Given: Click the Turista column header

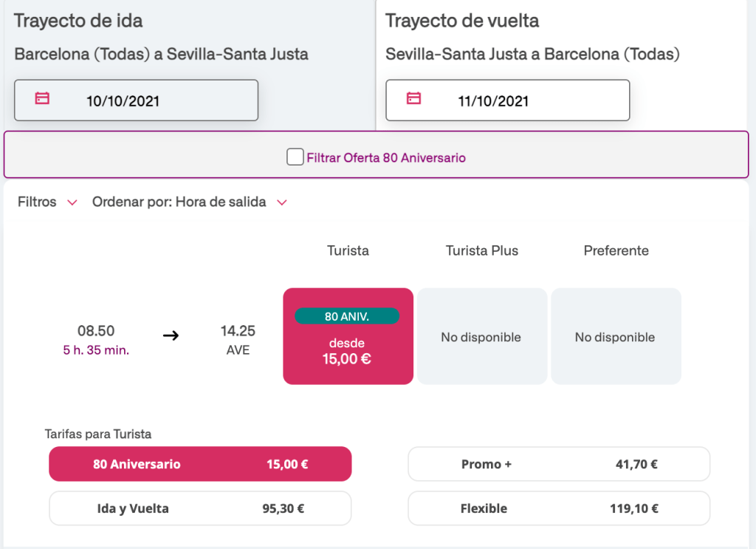Looking at the screenshot, I should click(348, 250).
